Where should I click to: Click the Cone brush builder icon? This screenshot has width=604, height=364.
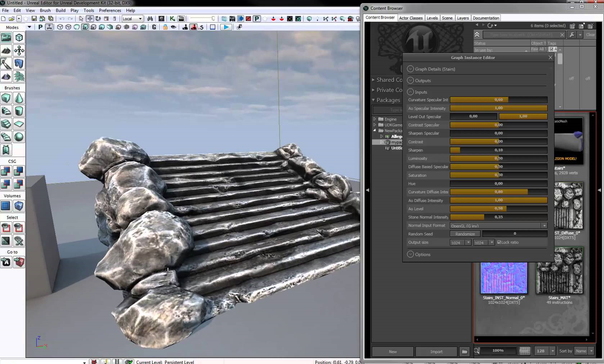[x=19, y=98]
